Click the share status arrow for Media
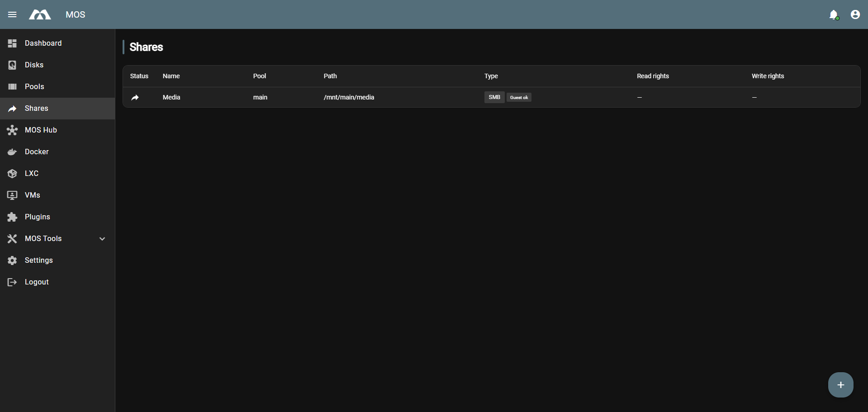This screenshot has width=868, height=412. pyautogui.click(x=135, y=97)
